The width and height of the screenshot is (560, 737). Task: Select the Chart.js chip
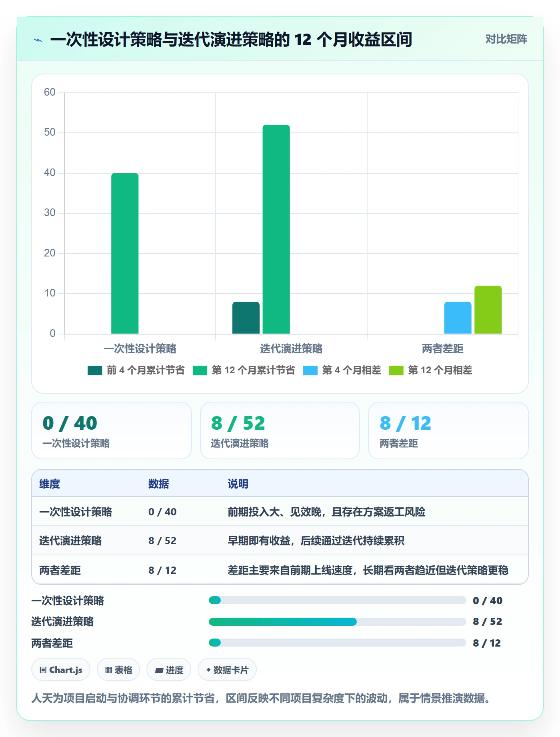(61, 670)
